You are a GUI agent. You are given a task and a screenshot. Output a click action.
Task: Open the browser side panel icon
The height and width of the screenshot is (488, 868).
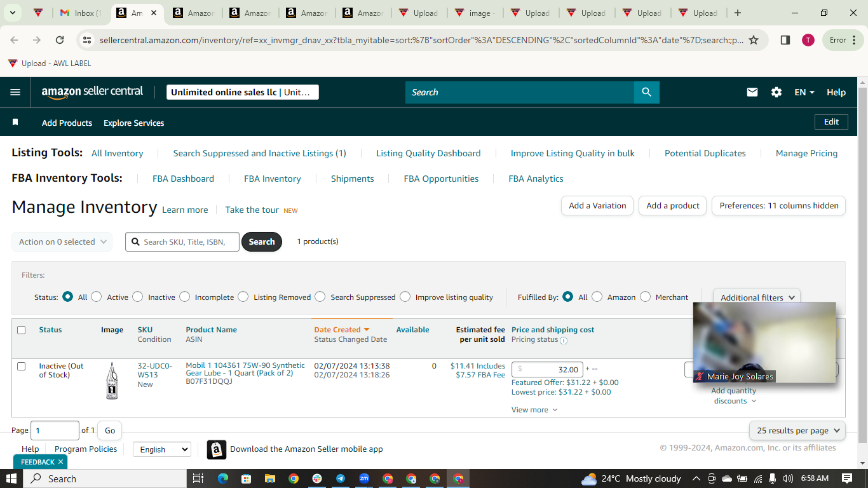point(785,40)
